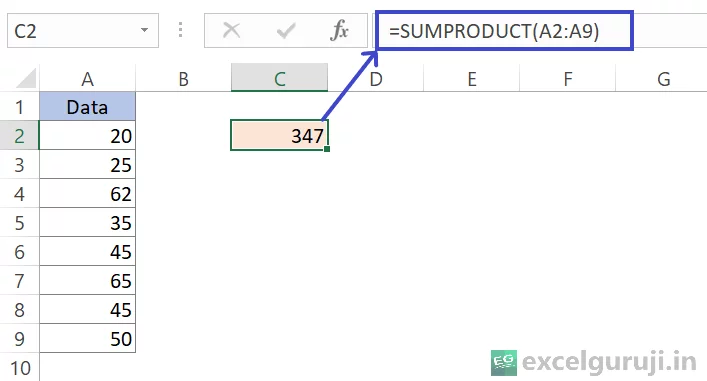Image resolution: width=707 pixels, height=381 pixels.
Task: Select row 5 header
Action: point(19,223)
